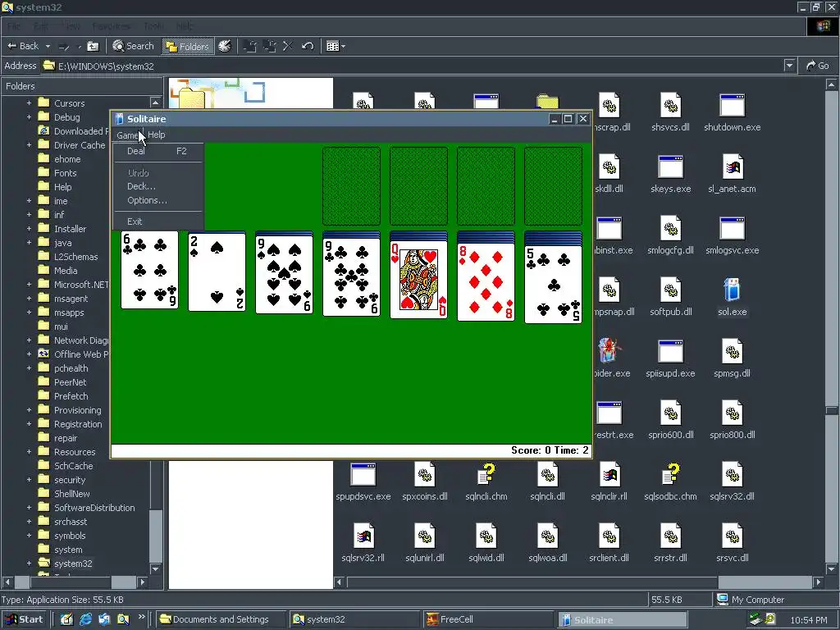Click the queen of hearts card
Image resolution: width=840 pixels, height=630 pixels.
[418, 280]
